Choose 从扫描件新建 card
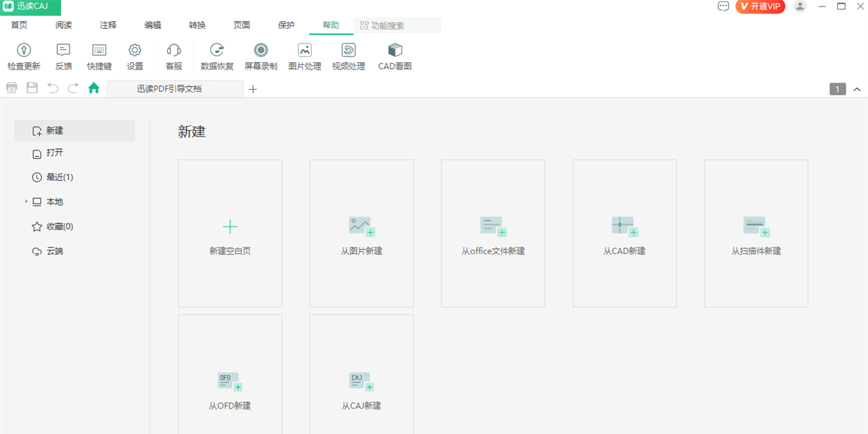This screenshot has height=434, width=868. click(757, 234)
